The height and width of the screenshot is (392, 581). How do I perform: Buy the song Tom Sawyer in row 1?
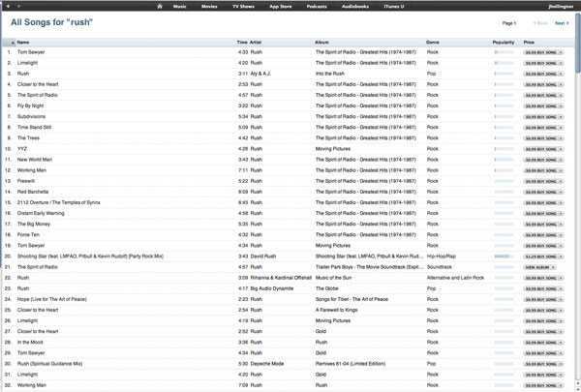541,52
